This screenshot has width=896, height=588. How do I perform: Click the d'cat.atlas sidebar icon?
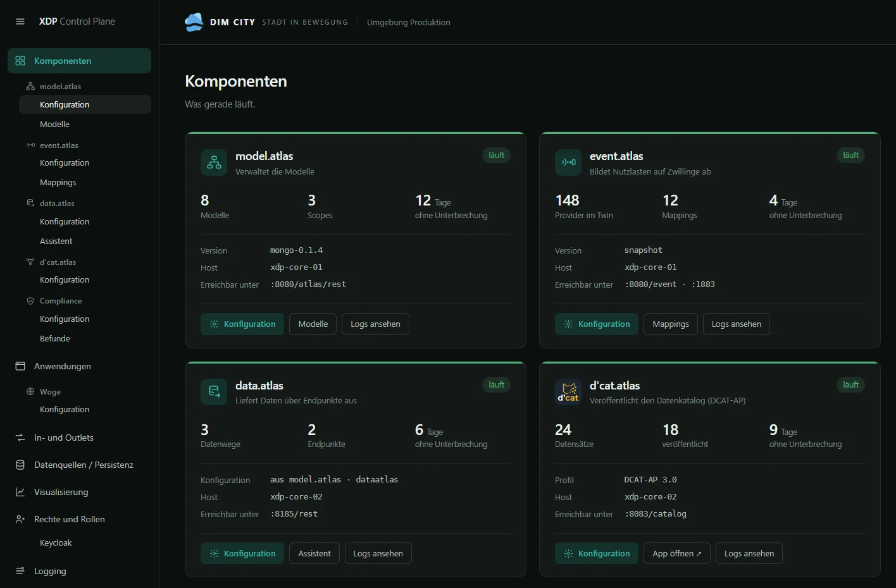coord(30,262)
